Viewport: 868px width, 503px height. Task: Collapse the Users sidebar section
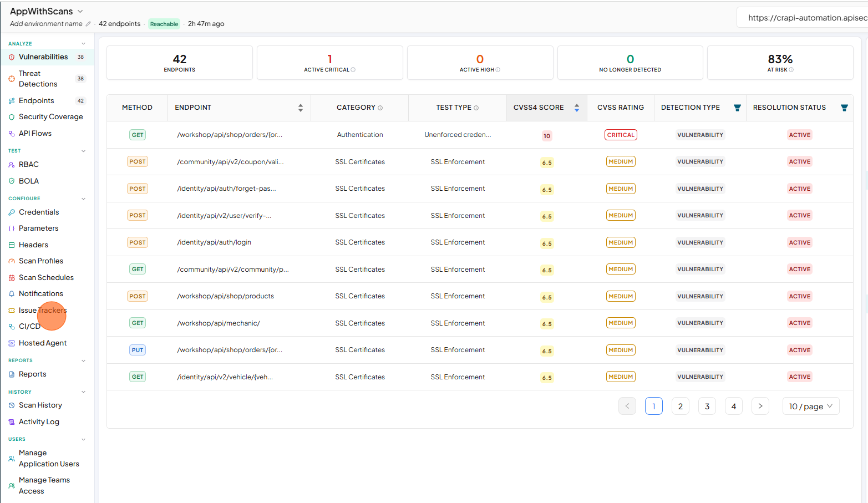[84, 439]
